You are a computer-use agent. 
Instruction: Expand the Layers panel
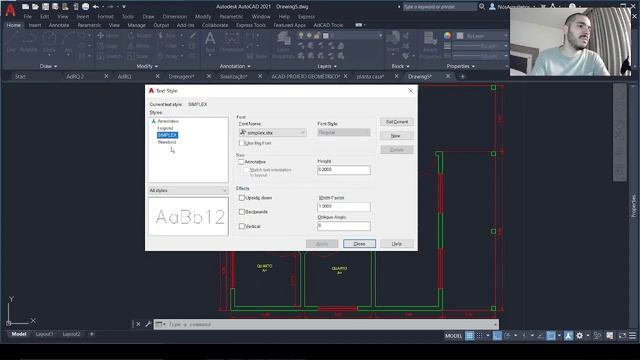327,66
